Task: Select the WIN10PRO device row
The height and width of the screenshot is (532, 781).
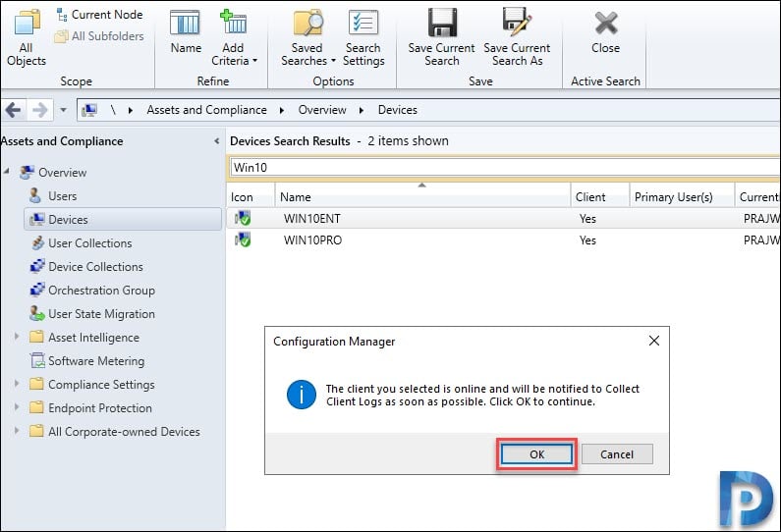Action: click(504, 240)
